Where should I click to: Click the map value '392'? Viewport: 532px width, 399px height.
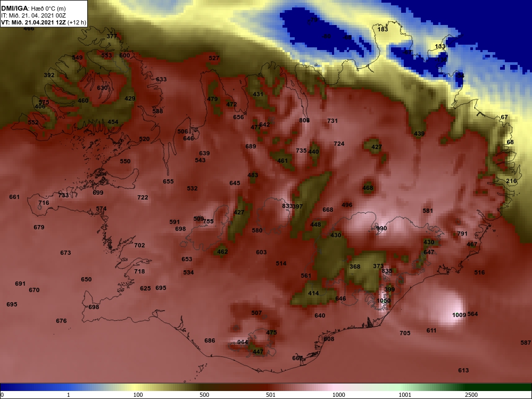(49, 76)
